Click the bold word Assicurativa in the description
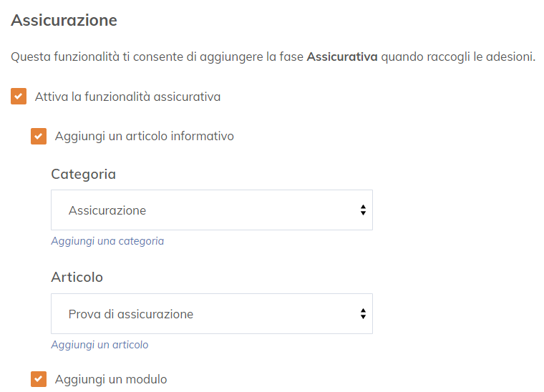This screenshot has width=544, height=392. click(341, 57)
